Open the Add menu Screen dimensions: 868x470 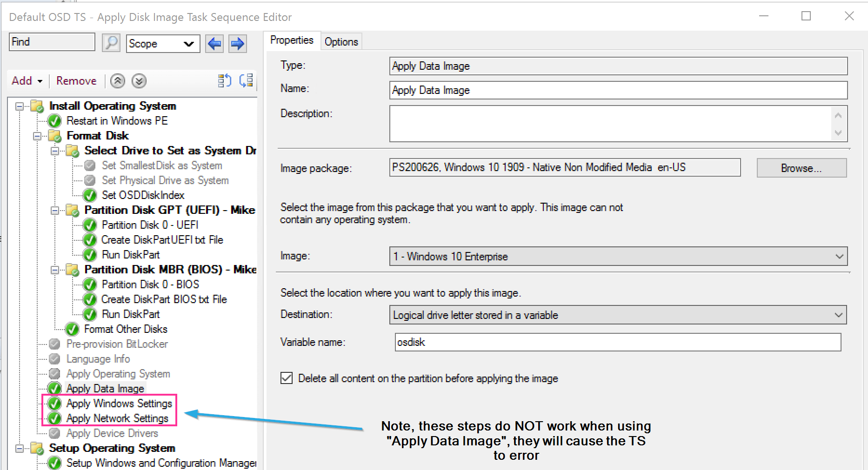pos(26,80)
